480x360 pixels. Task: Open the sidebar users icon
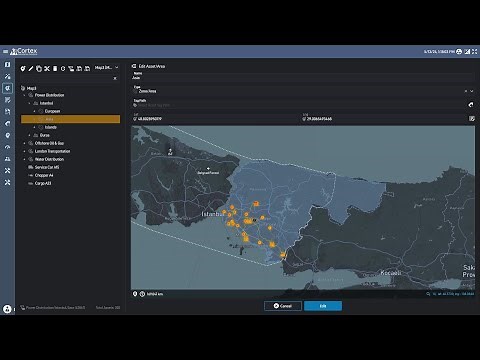pyautogui.click(x=7, y=159)
